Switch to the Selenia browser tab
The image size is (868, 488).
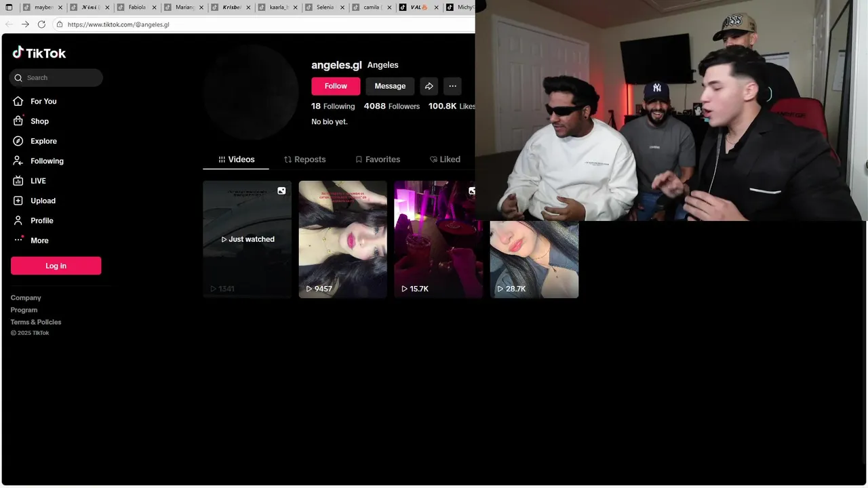click(x=325, y=7)
